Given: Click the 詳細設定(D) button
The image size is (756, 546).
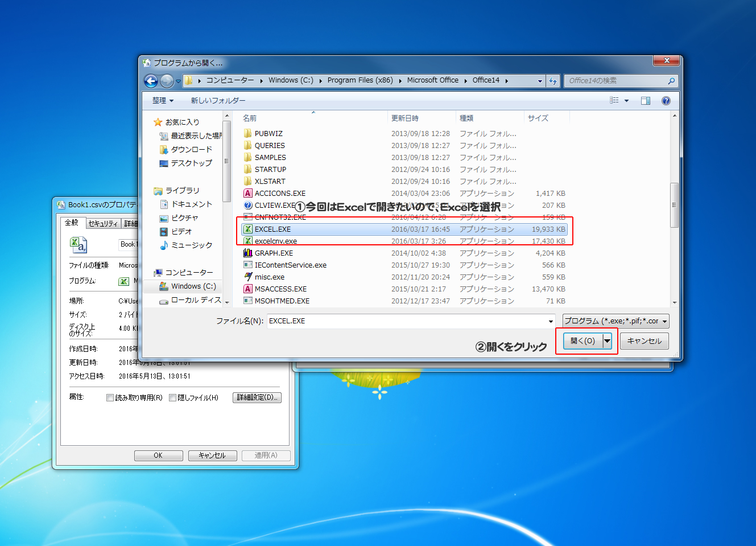Looking at the screenshot, I should (257, 397).
